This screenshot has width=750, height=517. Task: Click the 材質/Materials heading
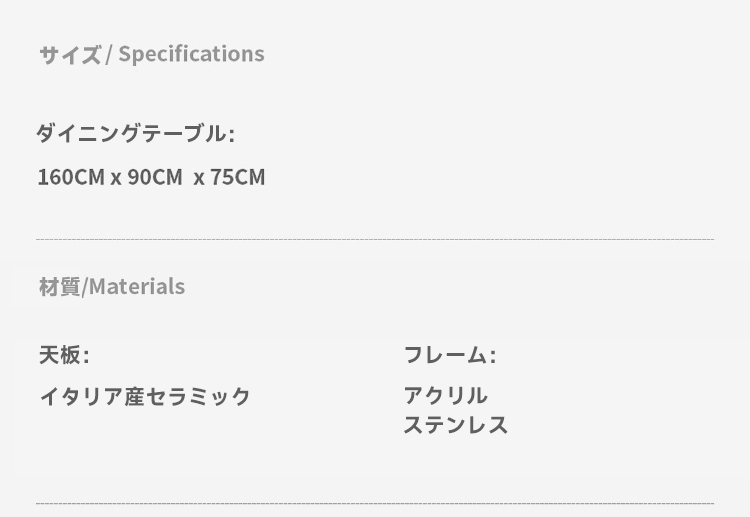pos(112,286)
